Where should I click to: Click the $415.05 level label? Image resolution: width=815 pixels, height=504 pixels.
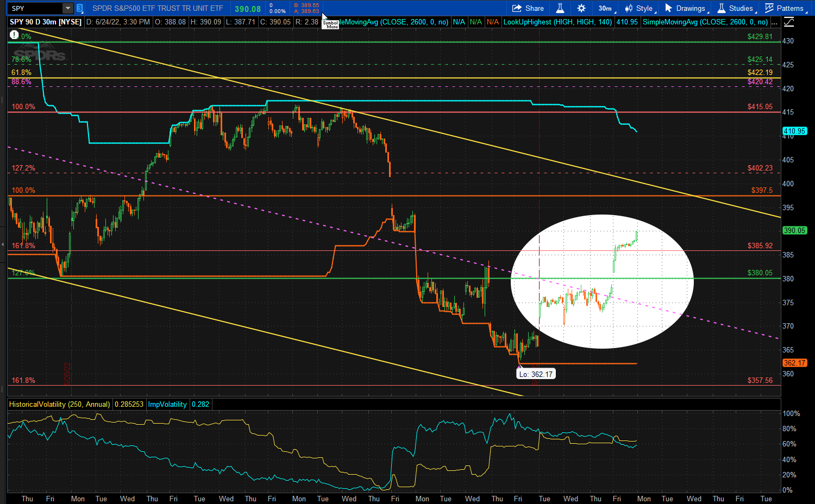760,106
